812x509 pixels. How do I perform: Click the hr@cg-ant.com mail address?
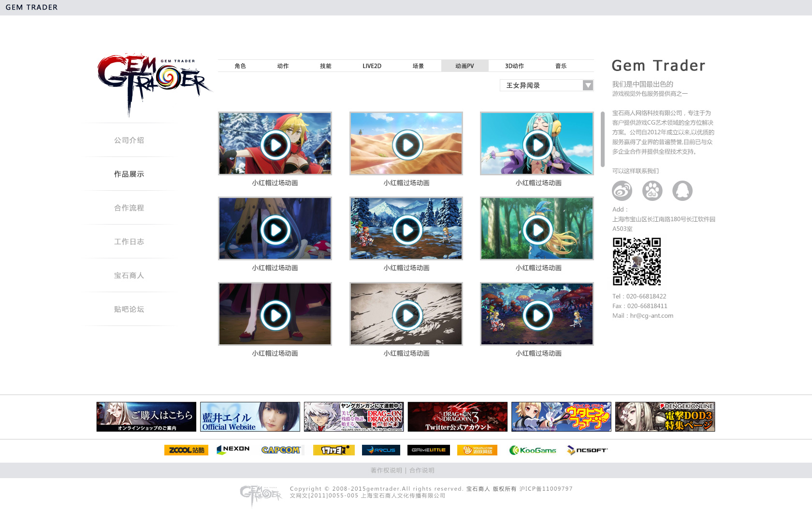[x=652, y=316]
